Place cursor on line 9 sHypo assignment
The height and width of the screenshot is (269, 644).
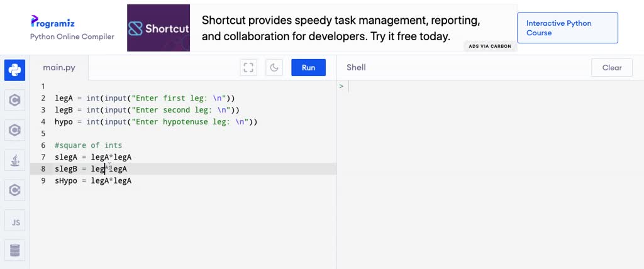tap(93, 181)
